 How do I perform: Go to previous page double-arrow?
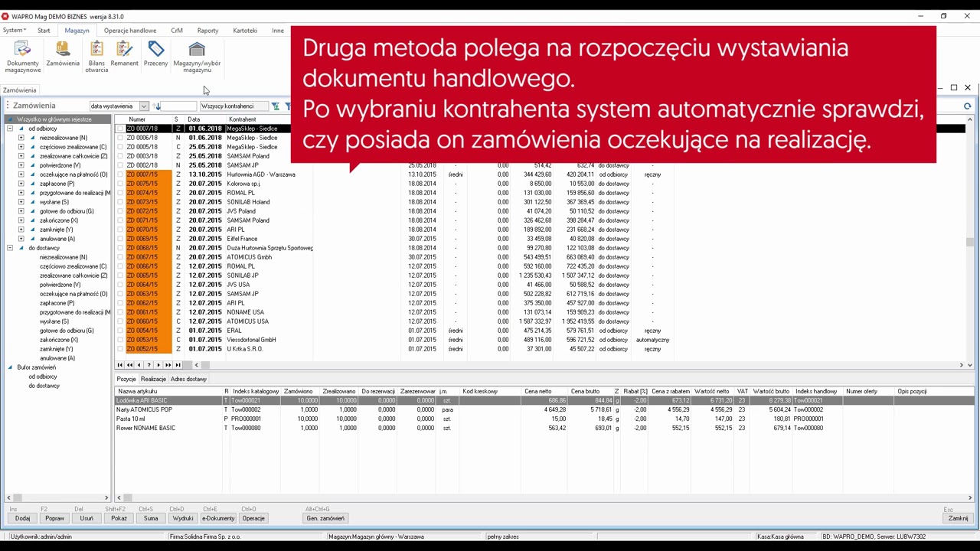coord(129,365)
